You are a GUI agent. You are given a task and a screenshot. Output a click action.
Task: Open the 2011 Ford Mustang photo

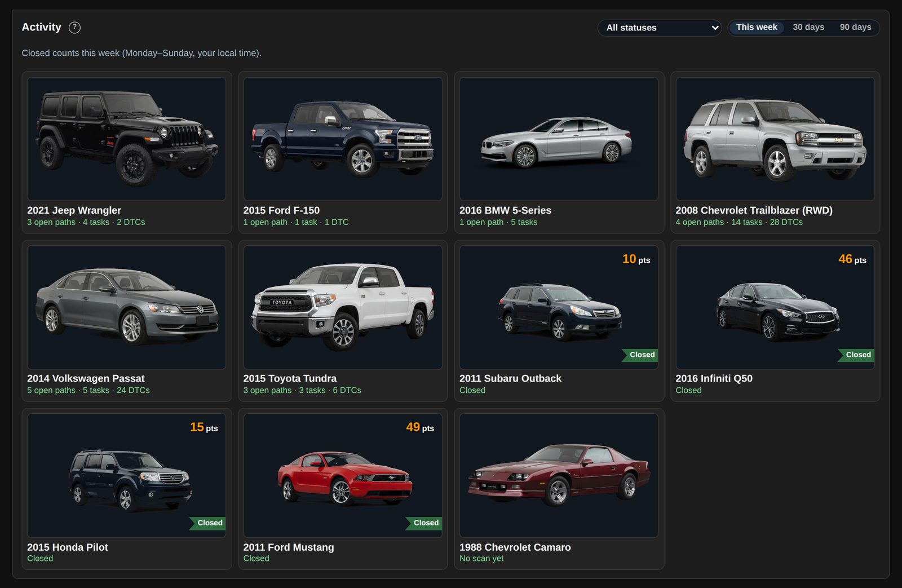pos(343,475)
